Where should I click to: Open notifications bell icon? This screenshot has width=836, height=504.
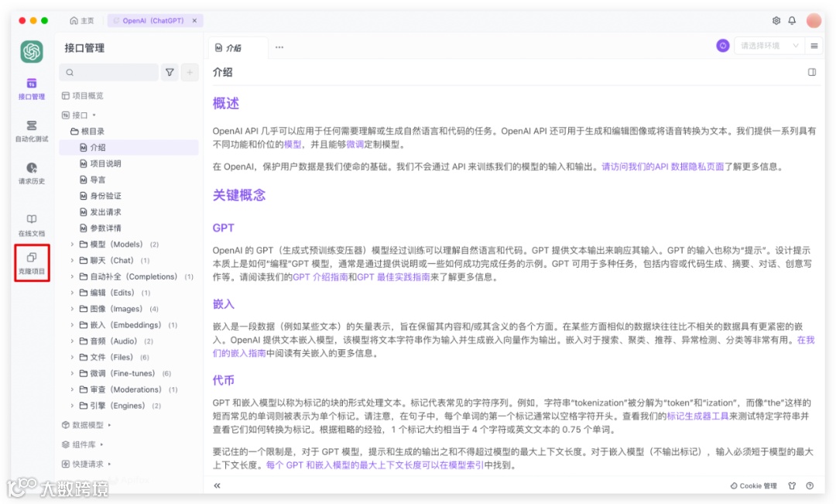(793, 20)
